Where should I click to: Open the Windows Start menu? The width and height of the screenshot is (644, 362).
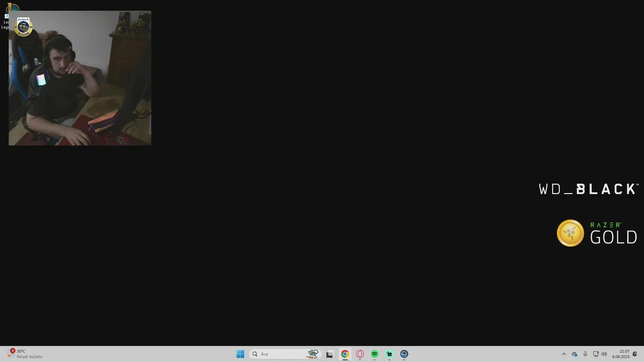tap(240, 354)
